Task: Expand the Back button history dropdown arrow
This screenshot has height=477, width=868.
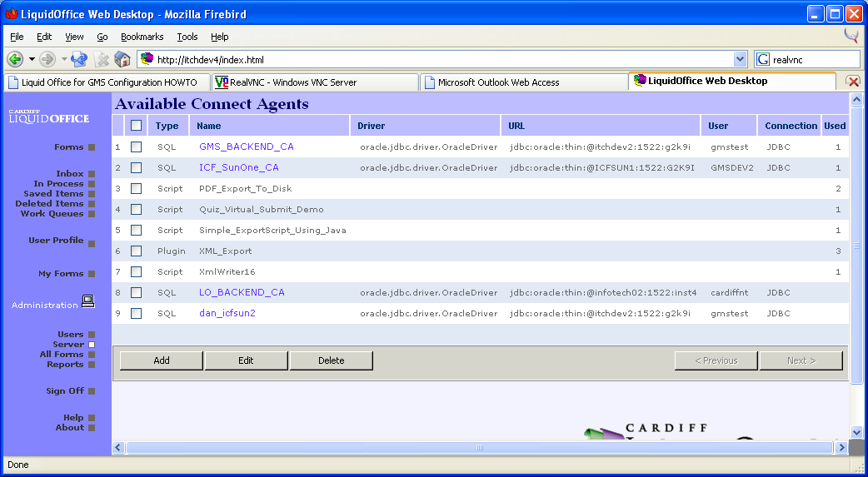Action: coord(32,59)
